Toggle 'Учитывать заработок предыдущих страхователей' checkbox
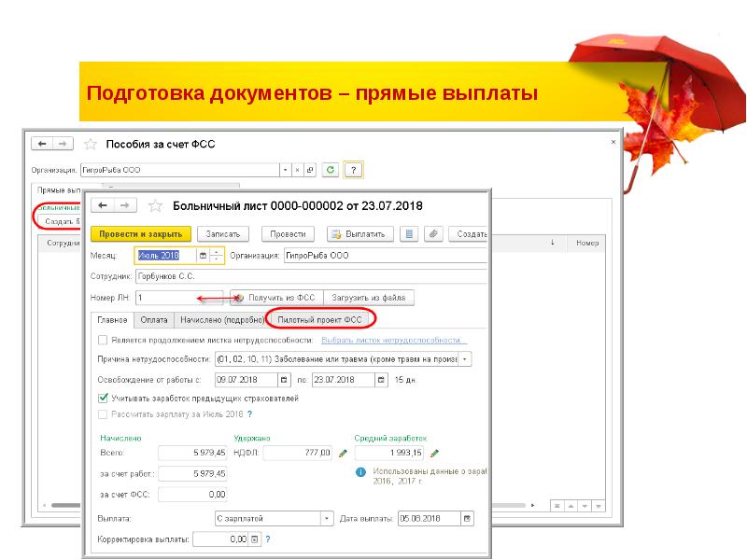Image resolution: width=747 pixels, height=560 pixels. (103, 398)
